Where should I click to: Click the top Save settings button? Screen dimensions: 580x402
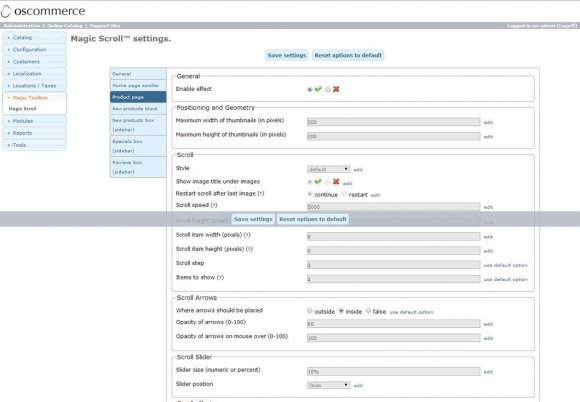coord(287,55)
